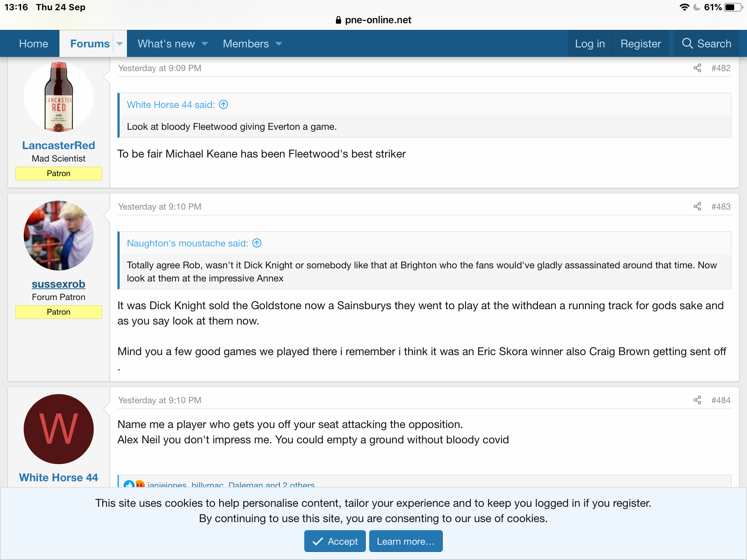View reactions from ianjejones, billymac and others
The image size is (747, 560).
[x=231, y=484]
